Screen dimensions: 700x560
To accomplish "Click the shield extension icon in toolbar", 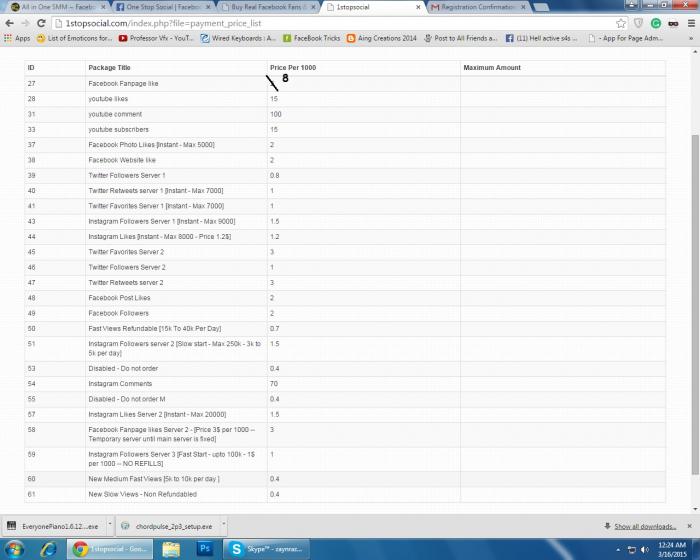I will [638, 23].
